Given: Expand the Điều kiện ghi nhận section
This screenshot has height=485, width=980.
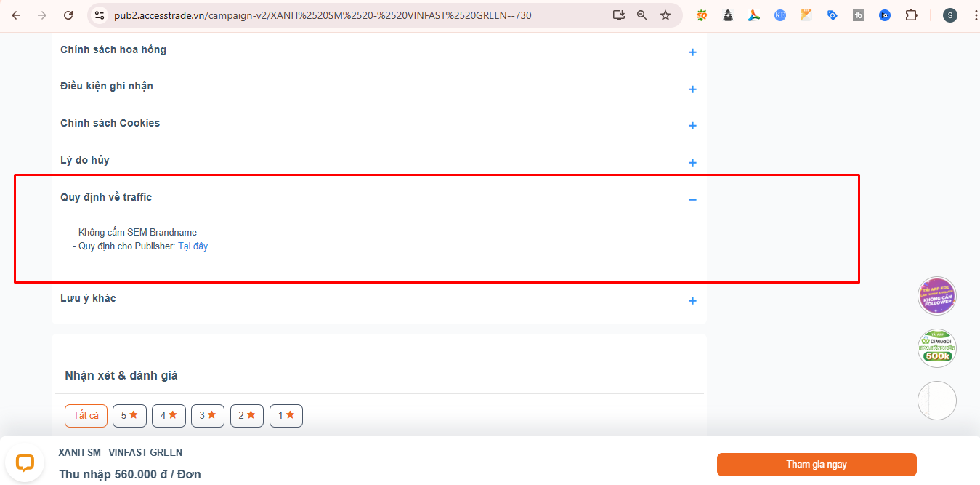Looking at the screenshot, I should pyautogui.click(x=692, y=89).
